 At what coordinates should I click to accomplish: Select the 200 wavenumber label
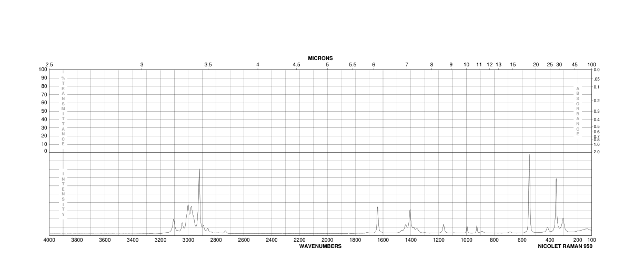pyautogui.click(x=578, y=241)
